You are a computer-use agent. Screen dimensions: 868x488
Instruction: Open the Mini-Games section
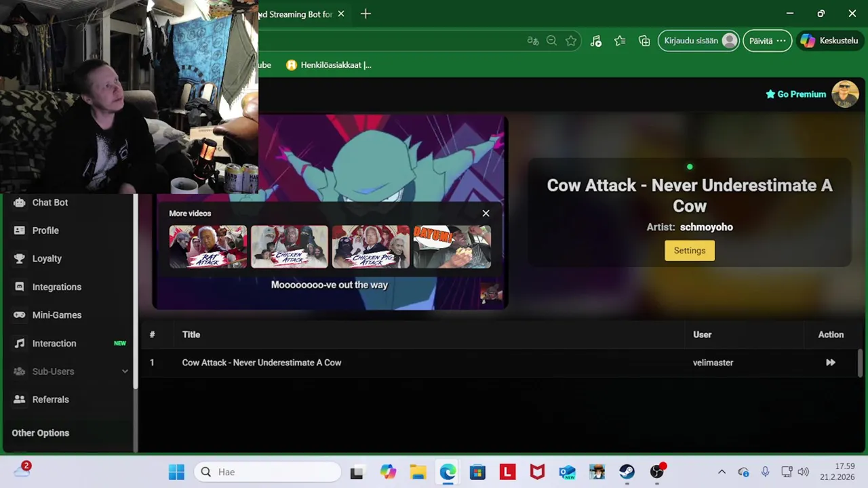57,315
